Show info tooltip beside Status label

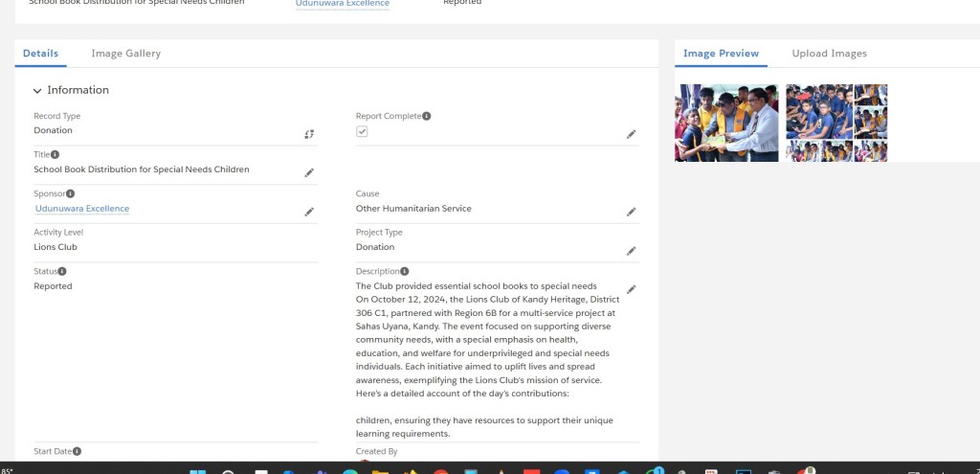(62, 271)
